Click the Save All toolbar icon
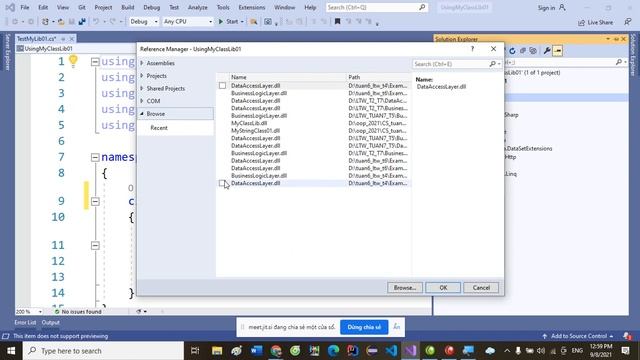This screenshot has width=640, height=360. tap(82, 22)
